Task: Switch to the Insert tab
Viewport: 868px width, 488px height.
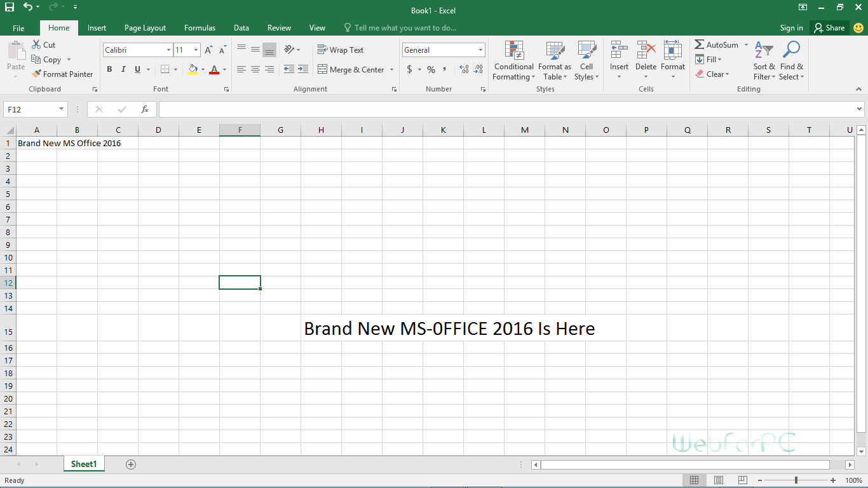Action: click(97, 28)
